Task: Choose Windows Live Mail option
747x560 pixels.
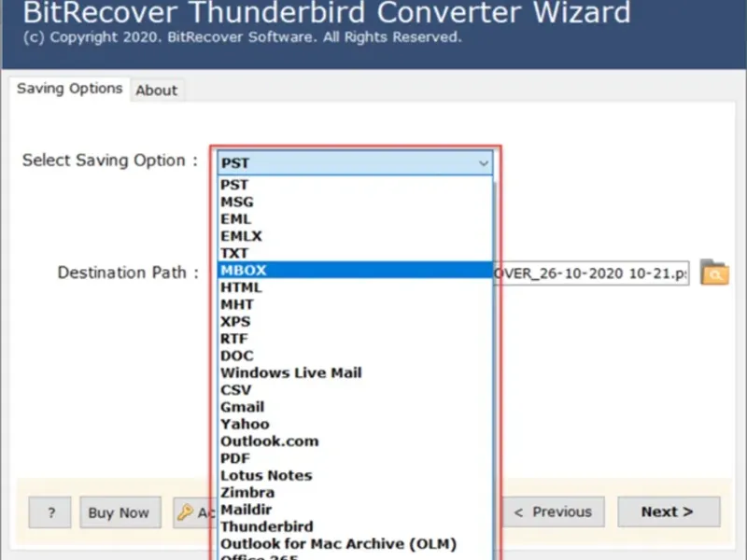Action: (355, 372)
